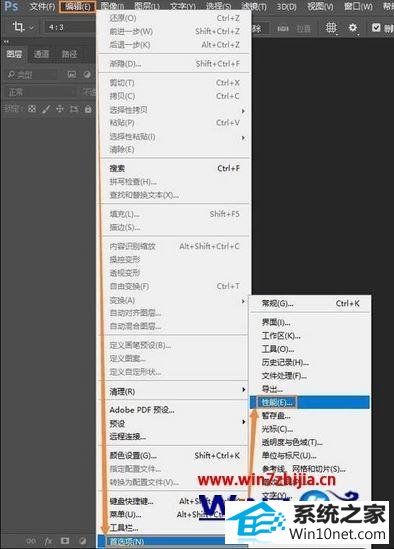Toggle the checkbox in the crop options bar
The width and height of the screenshot is (394, 549).
[376, 28]
